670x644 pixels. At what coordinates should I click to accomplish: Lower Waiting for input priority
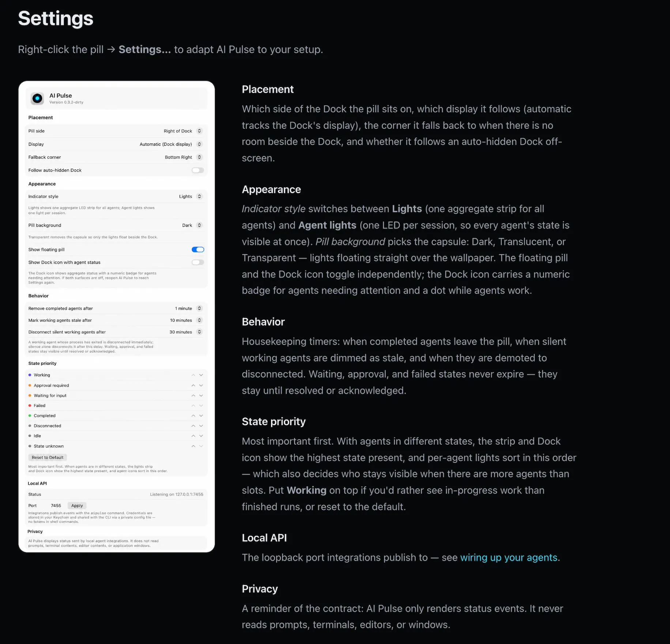pyautogui.click(x=201, y=396)
